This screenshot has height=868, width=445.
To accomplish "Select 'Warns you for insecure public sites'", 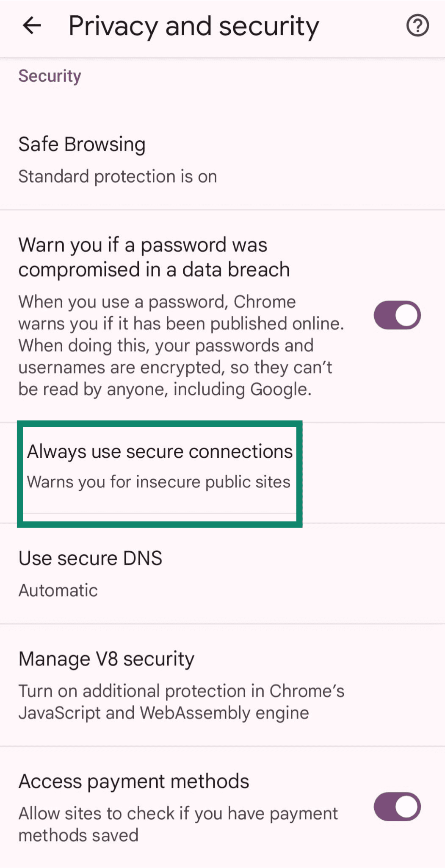I will pyautogui.click(x=158, y=481).
